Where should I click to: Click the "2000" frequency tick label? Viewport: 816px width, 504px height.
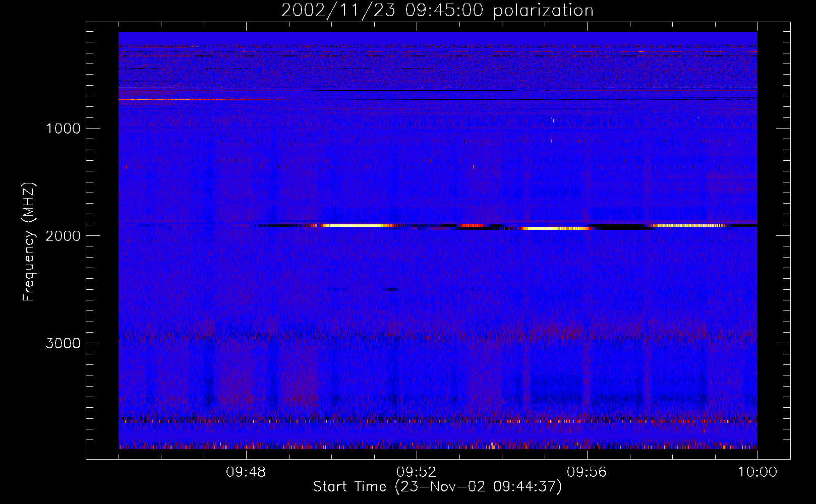pos(63,236)
